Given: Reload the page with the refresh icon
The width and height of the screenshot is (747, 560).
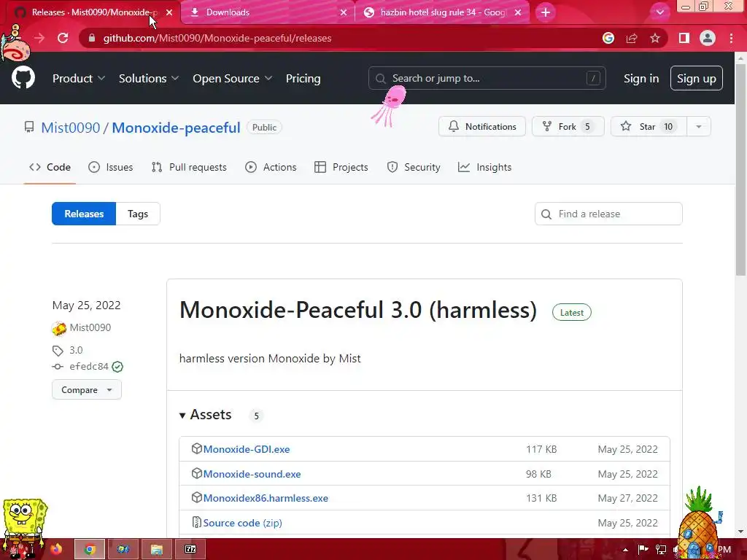Looking at the screenshot, I should pyautogui.click(x=63, y=38).
